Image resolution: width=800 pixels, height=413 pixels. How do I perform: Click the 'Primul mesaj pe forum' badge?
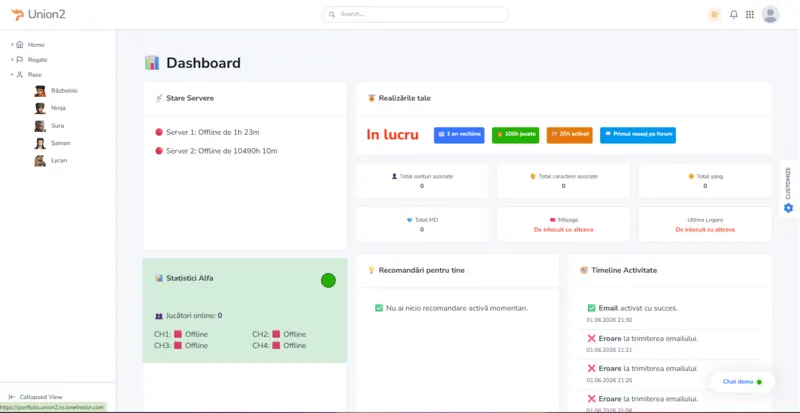tap(638, 135)
